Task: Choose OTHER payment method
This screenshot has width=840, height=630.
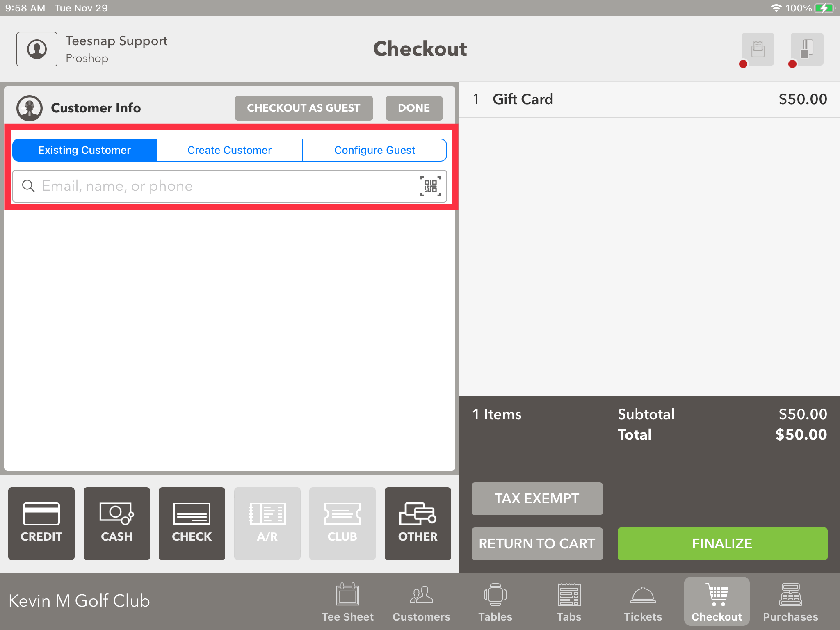Action: (x=418, y=523)
